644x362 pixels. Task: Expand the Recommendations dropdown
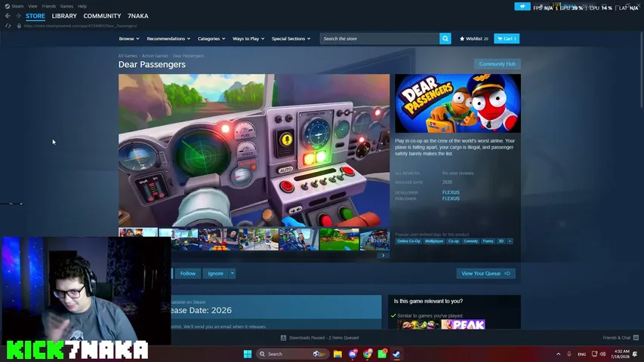(168, 38)
